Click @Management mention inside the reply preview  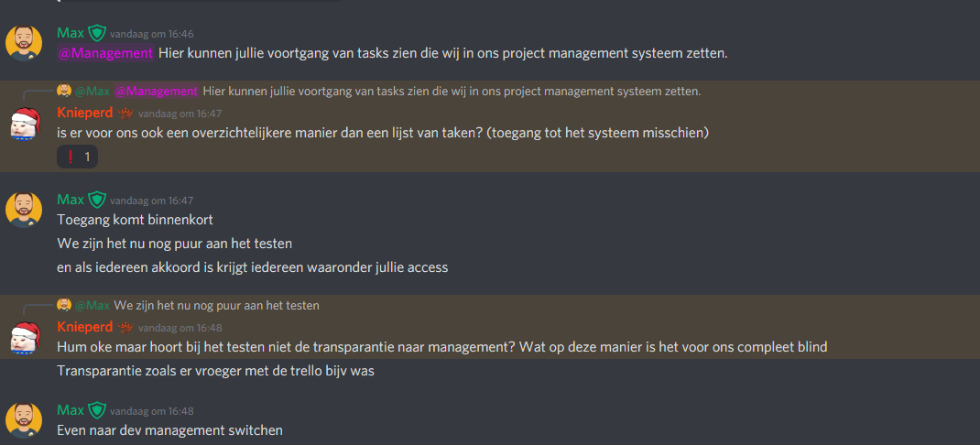pyautogui.click(x=157, y=91)
